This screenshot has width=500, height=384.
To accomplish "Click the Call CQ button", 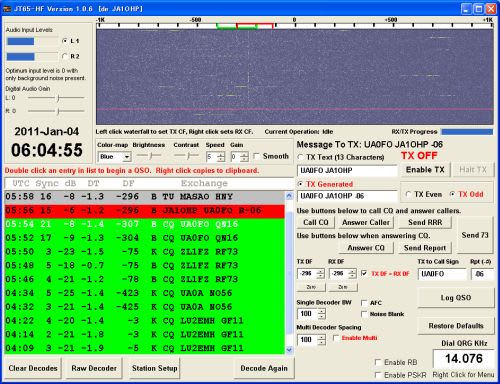I will click(316, 222).
